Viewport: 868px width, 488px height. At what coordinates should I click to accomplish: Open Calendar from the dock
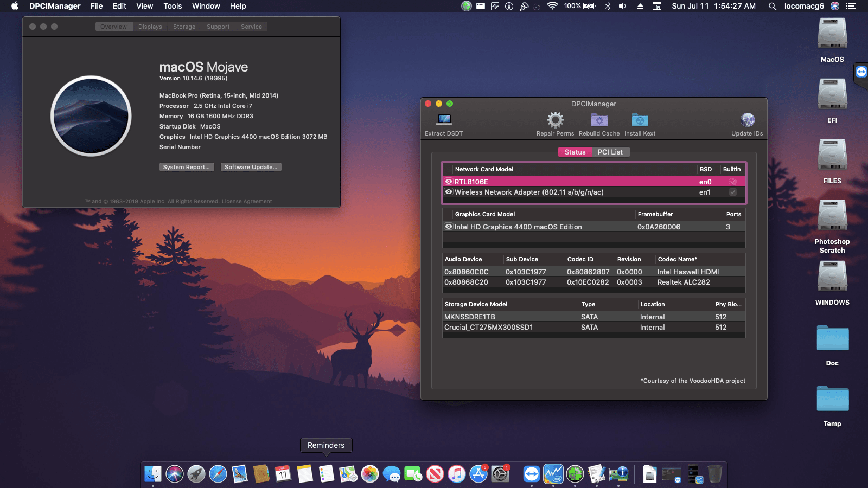(x=283, y=474)
